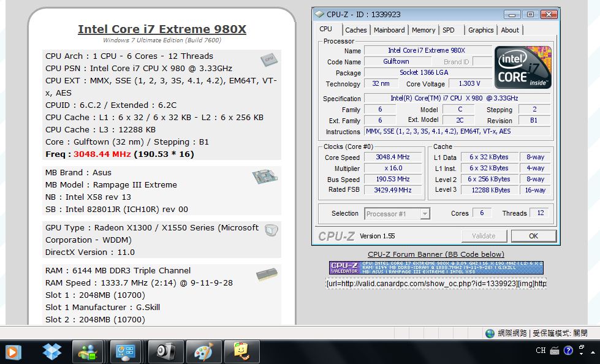Viewport: 600px width, 364px height.
Task: Click the Instructions field in CPU-Z
Action: click(457, 131)
